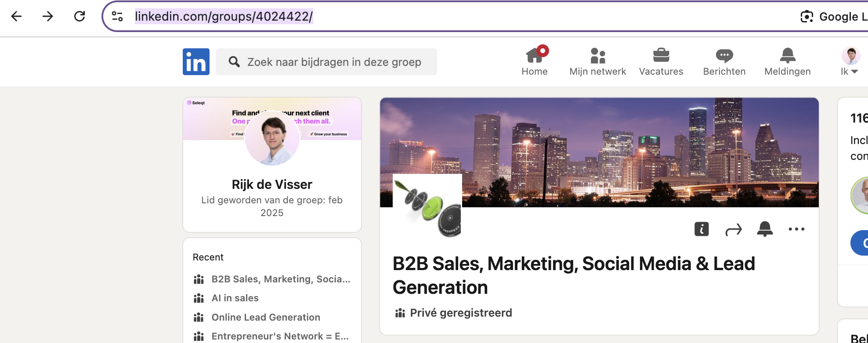Click the LinkedIn logo
This screenshot has width=868, height=343.
click(x=196, y=61)
